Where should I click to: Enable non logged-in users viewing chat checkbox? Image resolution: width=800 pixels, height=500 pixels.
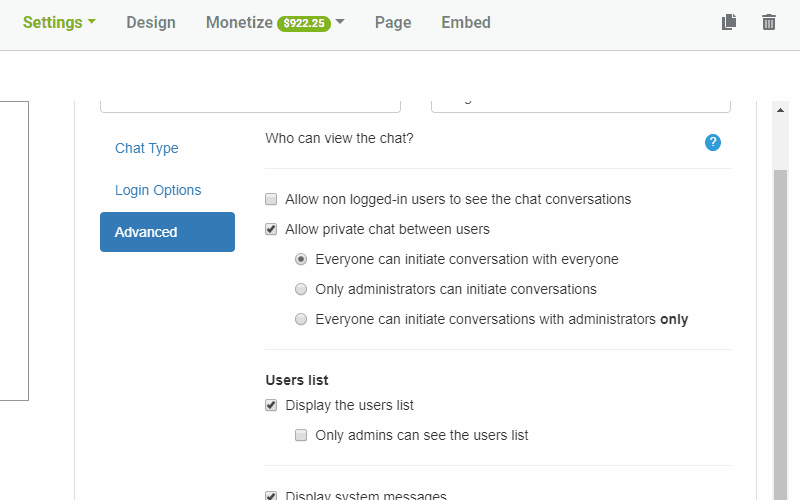pyautogui.click(x=271, y=199)
